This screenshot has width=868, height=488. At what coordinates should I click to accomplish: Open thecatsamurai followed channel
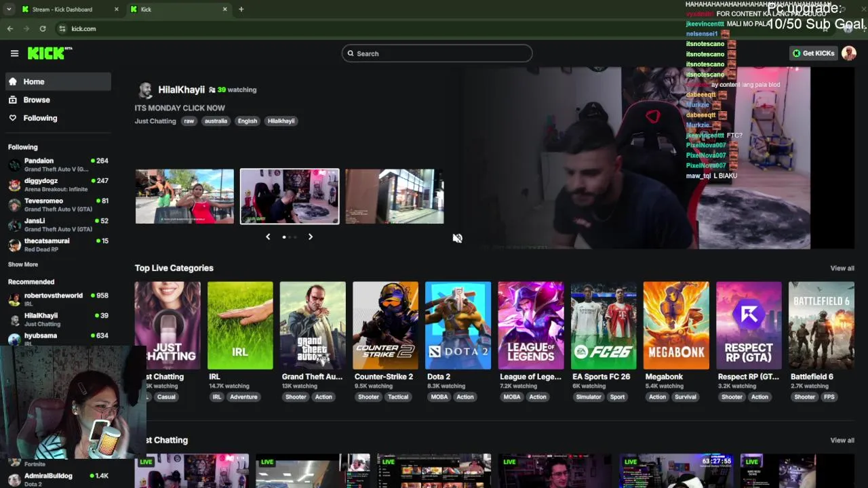[x=58, y=245]
